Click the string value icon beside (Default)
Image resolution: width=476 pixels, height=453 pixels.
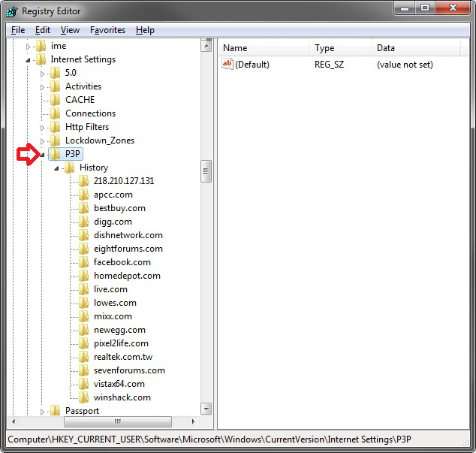point(227,64)
